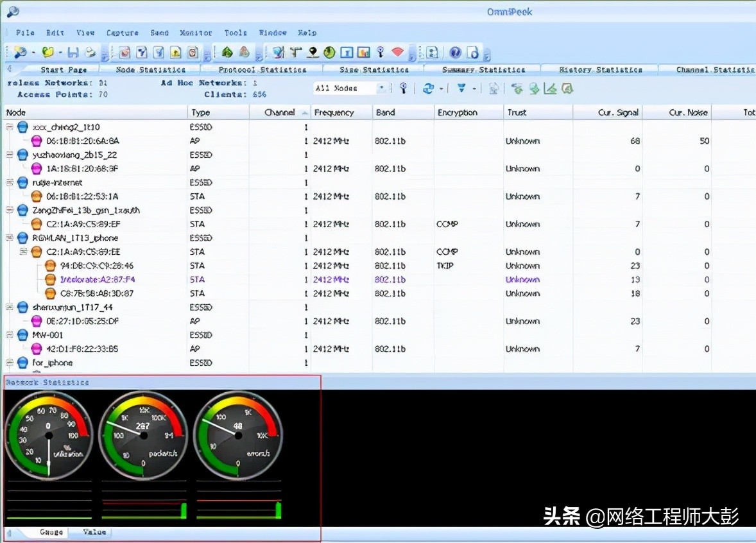Viewport: 756px width, 543px height.
Task: Collapse the MW-001 ESSID tree node
Action: coord(10,335)
